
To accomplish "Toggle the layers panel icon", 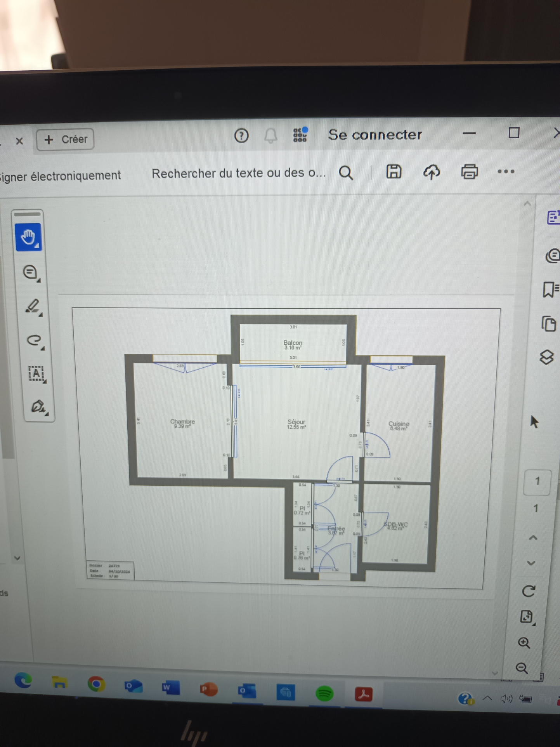I will 546,357.
